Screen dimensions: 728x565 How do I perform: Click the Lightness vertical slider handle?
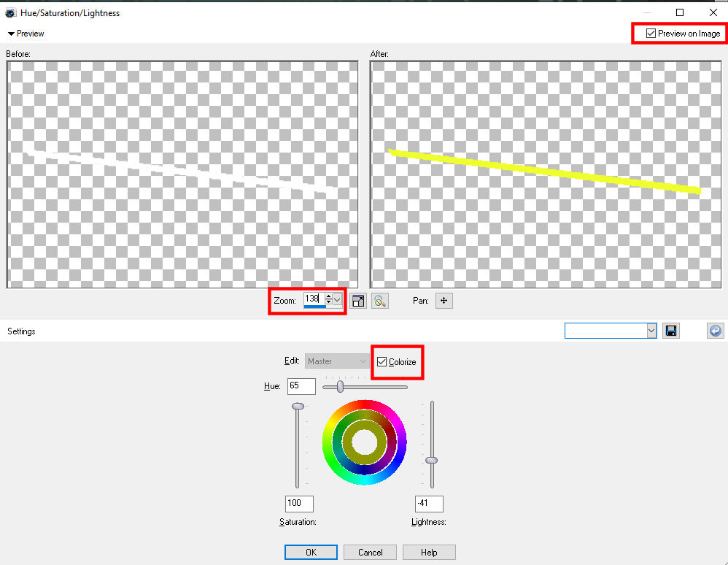tap(432, 461)
